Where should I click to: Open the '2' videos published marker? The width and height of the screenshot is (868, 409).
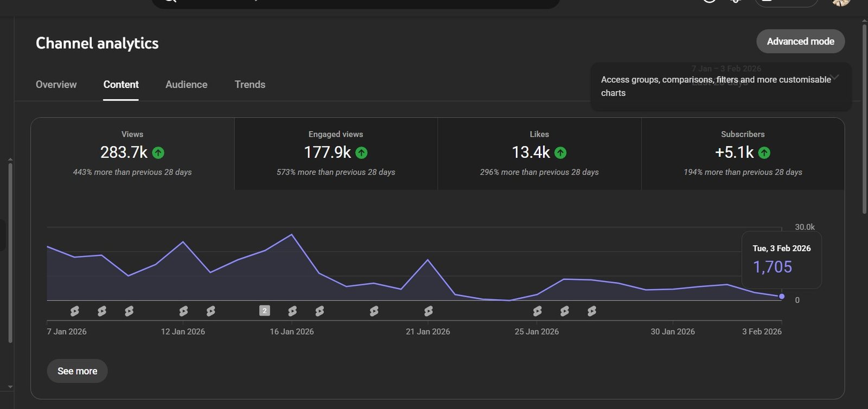click(264, 311)
